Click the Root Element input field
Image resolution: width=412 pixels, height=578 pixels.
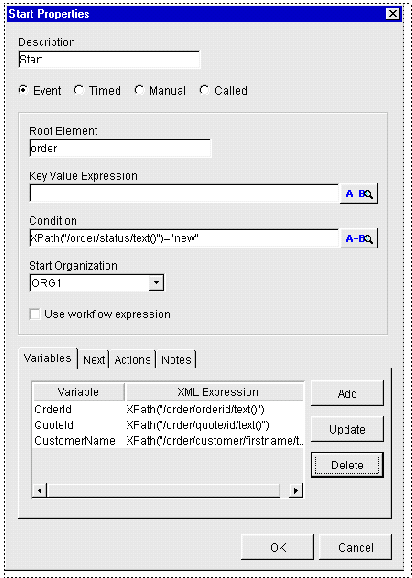click(x=120, y=148)
